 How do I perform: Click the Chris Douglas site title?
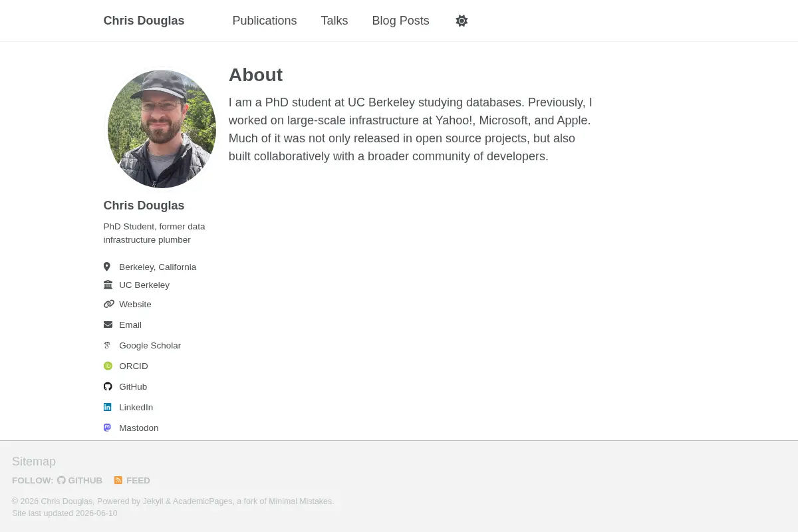click(144, 21)
